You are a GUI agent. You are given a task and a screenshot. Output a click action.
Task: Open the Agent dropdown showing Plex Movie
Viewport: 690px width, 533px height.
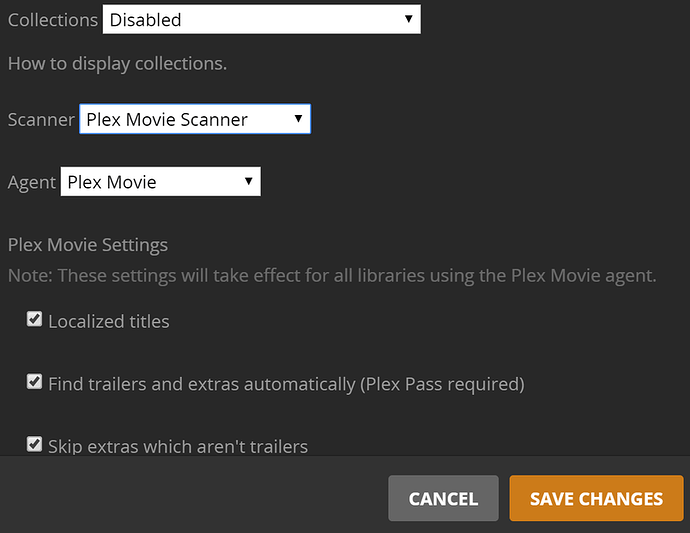(x=160, y=182)
